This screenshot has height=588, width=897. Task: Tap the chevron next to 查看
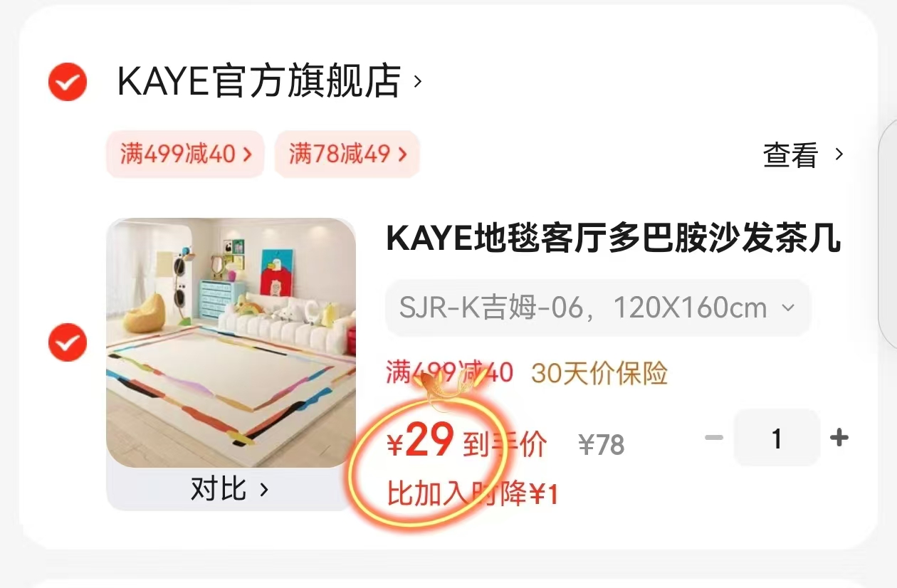click(x=839, y=154)
